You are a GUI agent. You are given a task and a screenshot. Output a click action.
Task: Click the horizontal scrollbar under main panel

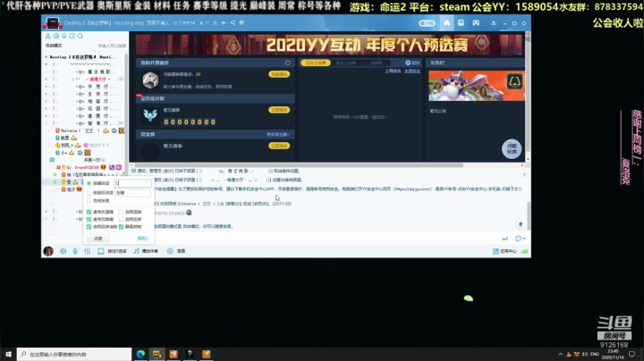pyautogui.click(x=299, y=165)
